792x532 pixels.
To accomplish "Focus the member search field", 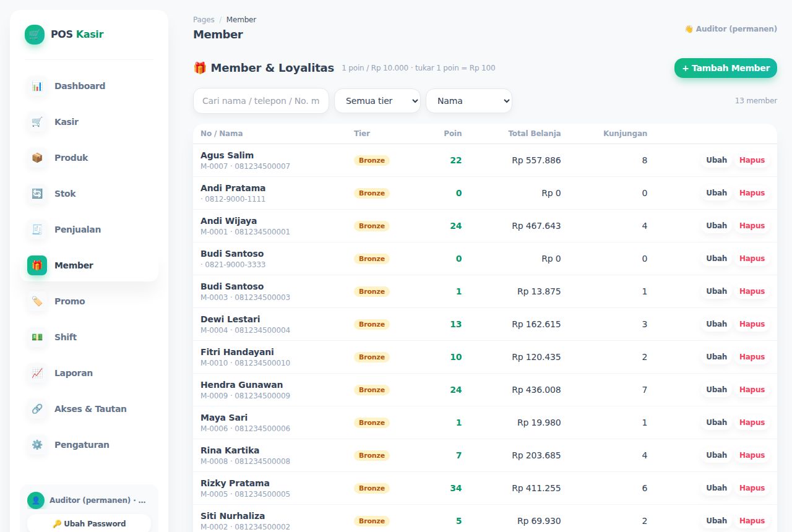I will tap(261, 101).
